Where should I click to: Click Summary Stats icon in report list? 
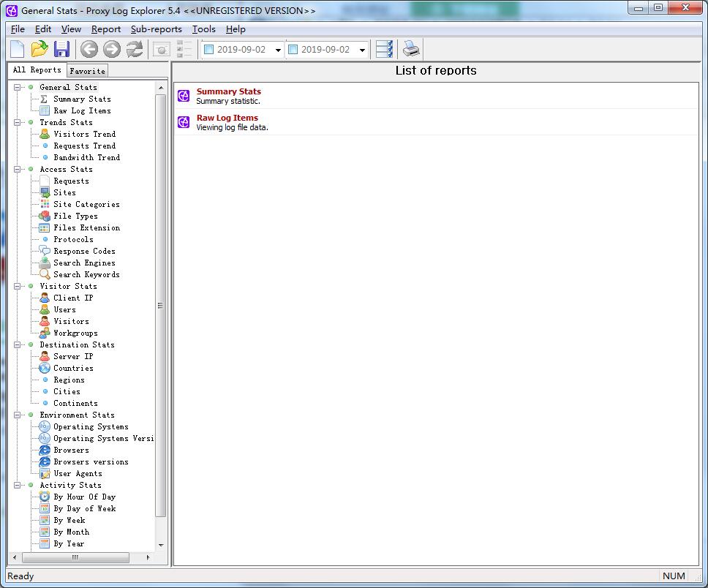click(x=184, y=96)
